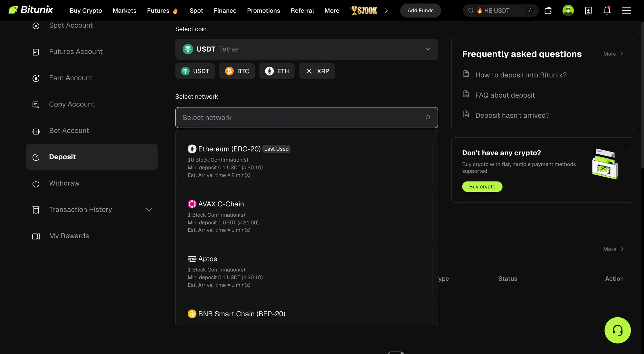Choose Aptos network option

coord(306,271)
